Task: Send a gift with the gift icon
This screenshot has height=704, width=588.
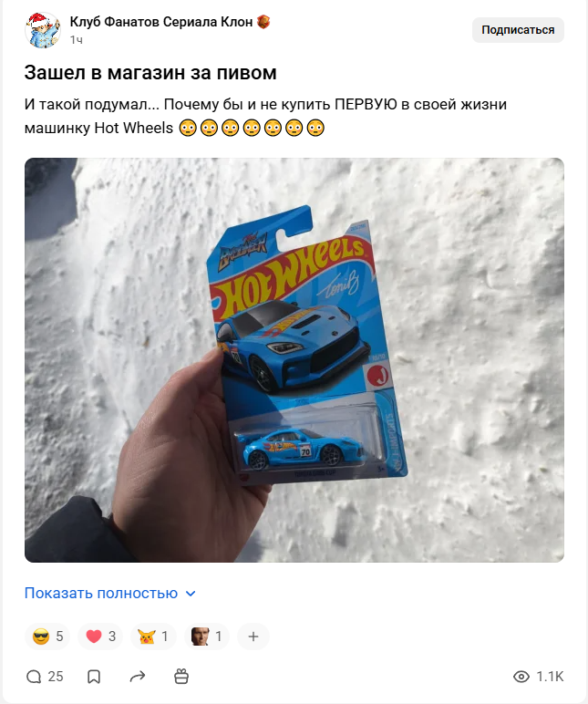Action: point(181,676)
